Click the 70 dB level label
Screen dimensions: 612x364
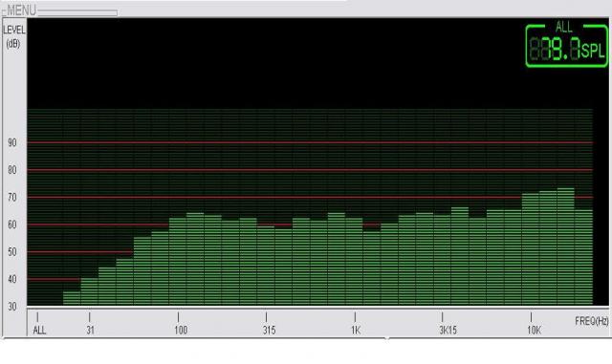(x=12, y=198)
